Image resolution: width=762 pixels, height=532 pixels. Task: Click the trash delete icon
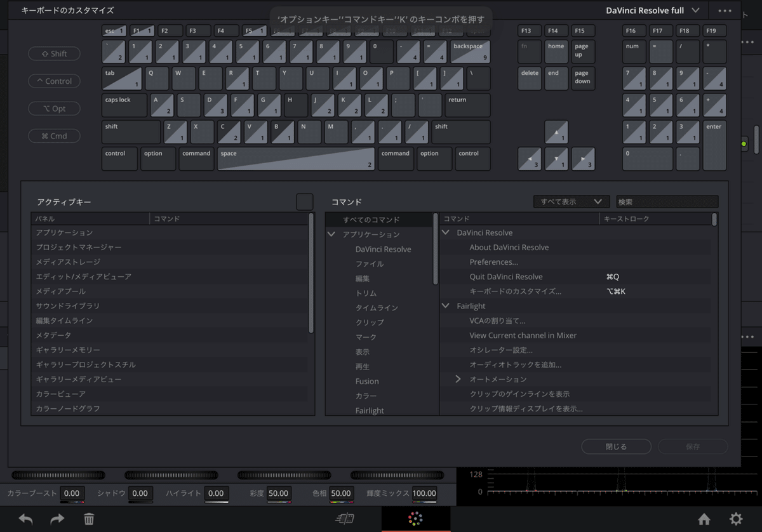click(89, 519)
